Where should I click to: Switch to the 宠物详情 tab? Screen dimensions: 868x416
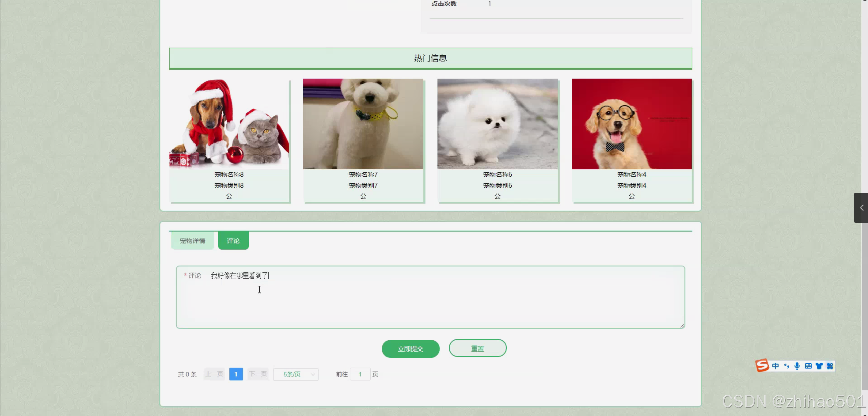point(192,241)
